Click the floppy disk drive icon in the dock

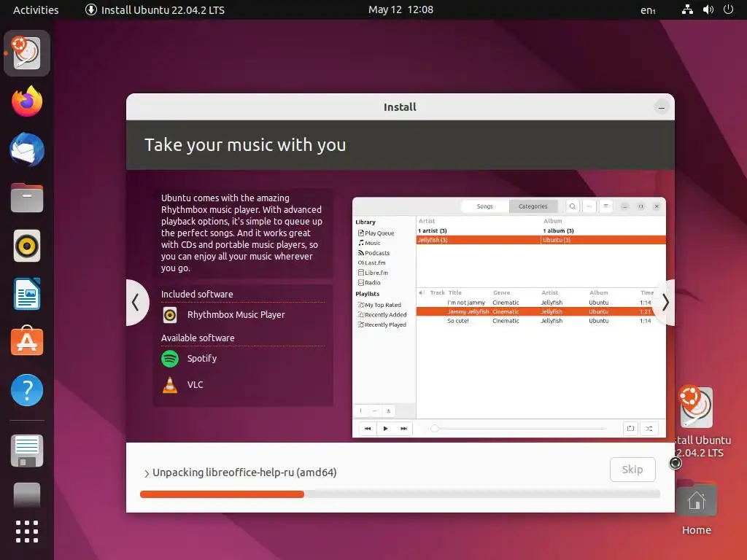[27, 451]
